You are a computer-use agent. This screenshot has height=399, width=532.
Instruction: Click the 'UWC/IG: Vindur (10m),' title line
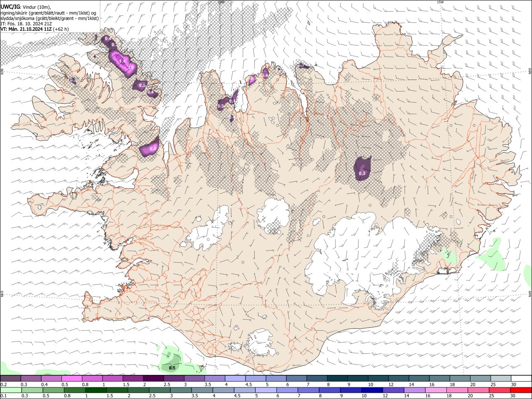pos(26,7)
